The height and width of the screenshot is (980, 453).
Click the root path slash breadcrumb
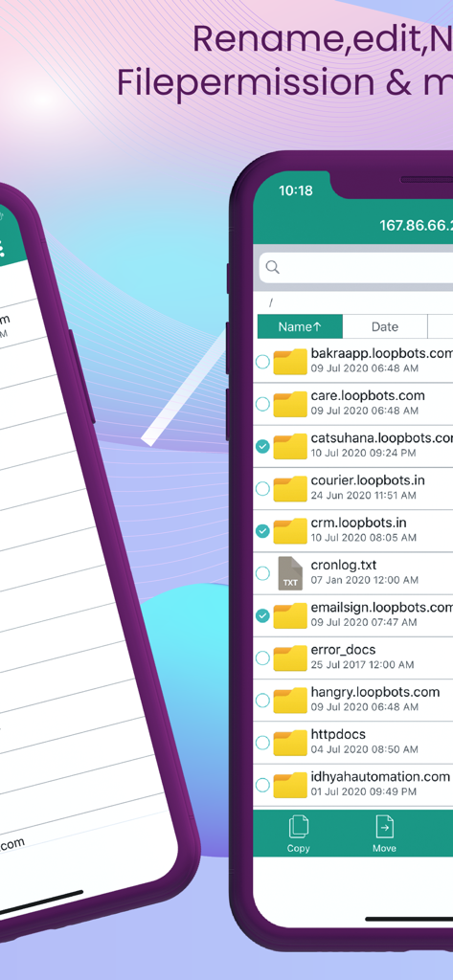click(271, 302)
